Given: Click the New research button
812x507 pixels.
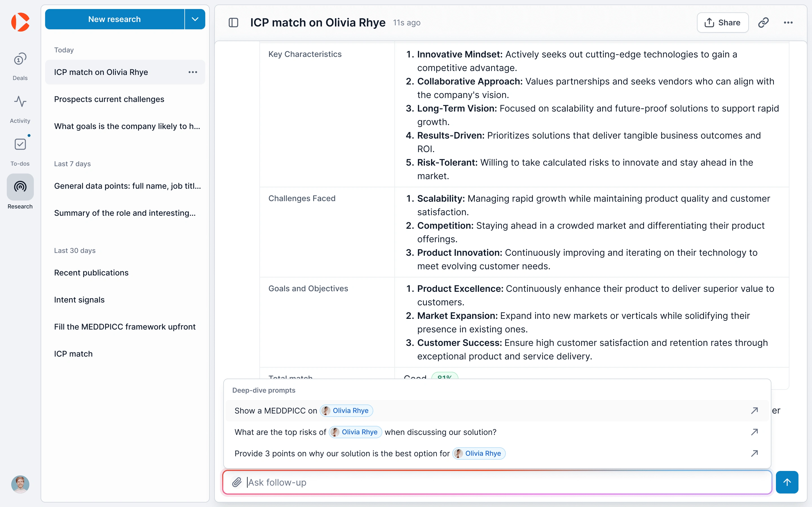Looking at the screenshot, I should pyautogui.click(x=114, y=19).
